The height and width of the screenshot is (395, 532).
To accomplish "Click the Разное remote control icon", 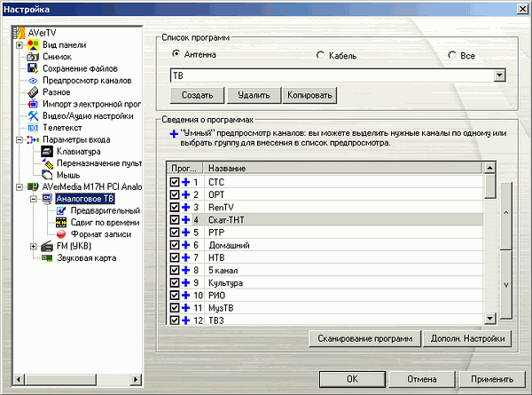I will (33, 92).
